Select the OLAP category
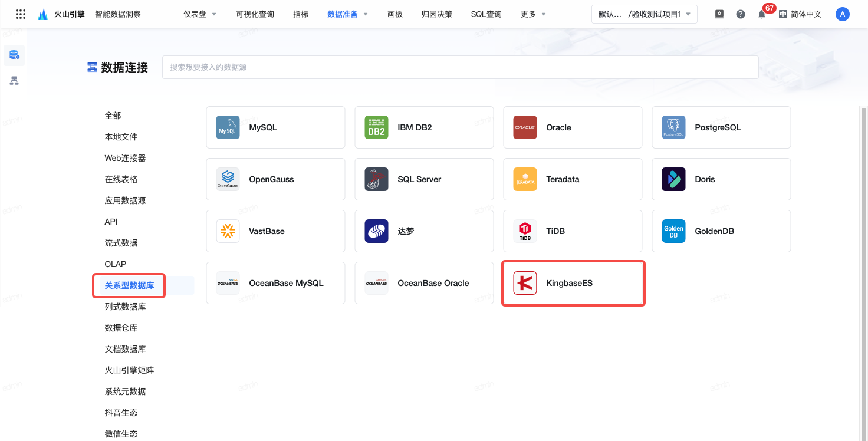 (x=116, y=264)
